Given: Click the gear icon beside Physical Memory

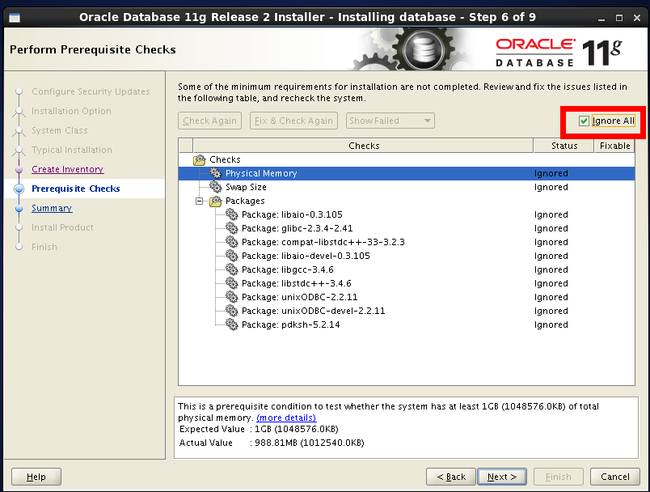Looking at the screenshot, I should coord(216,173).
